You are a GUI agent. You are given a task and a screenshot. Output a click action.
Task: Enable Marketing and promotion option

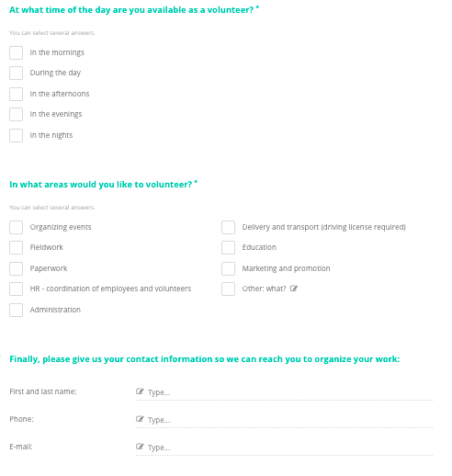coord(228,268)
